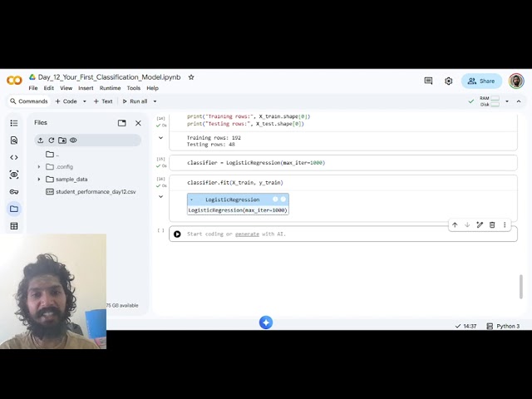Click the RAM Disk usage bars

(x=490, y=101)
